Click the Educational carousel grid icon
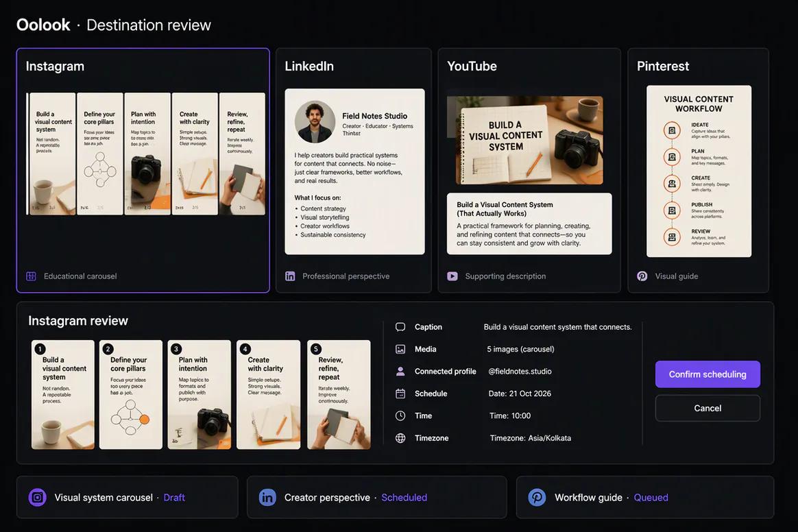This screenshot has height=532, width=798. click(x=31, y=276)
